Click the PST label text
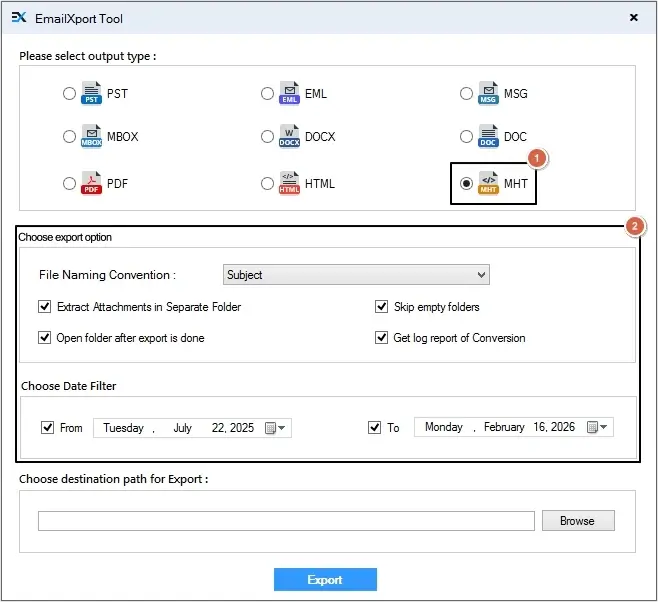The height and width of the screenshot is (602, 658). [x=117, y=94]
